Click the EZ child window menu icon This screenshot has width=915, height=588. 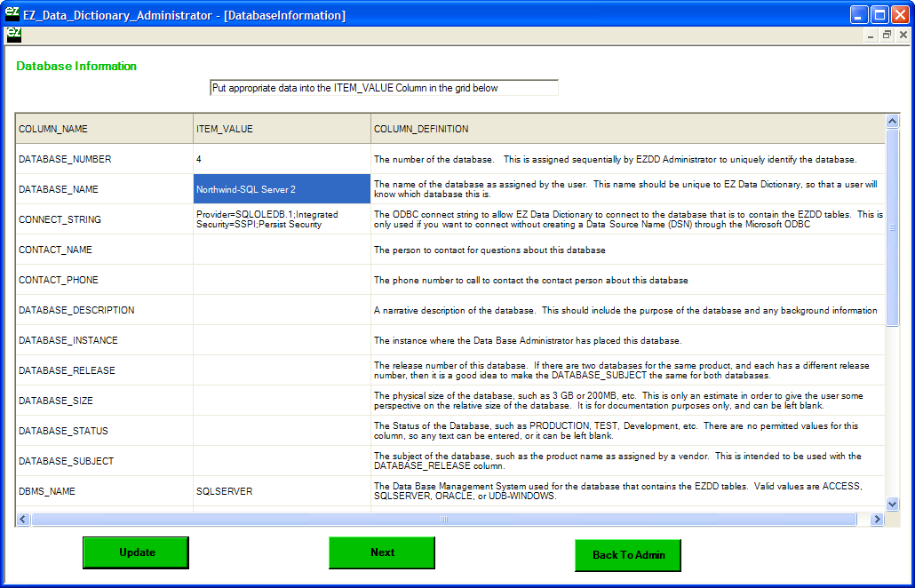click(x=13, y=35)
